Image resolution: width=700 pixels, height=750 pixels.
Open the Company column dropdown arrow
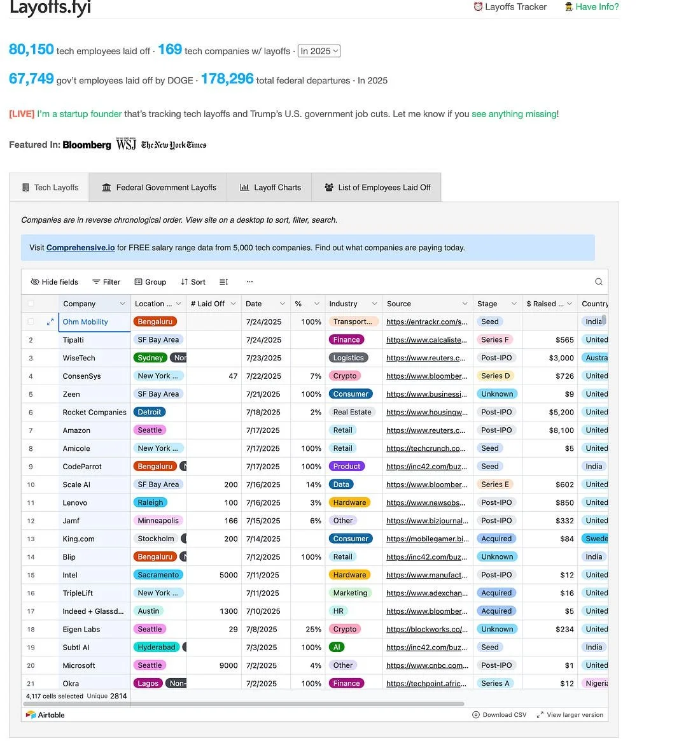[122, 303]
